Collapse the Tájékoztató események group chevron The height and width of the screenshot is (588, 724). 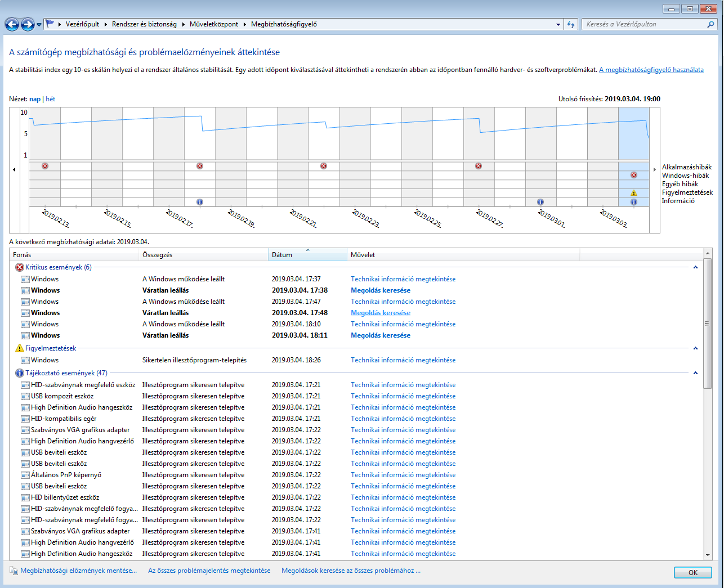pos(695,373)
